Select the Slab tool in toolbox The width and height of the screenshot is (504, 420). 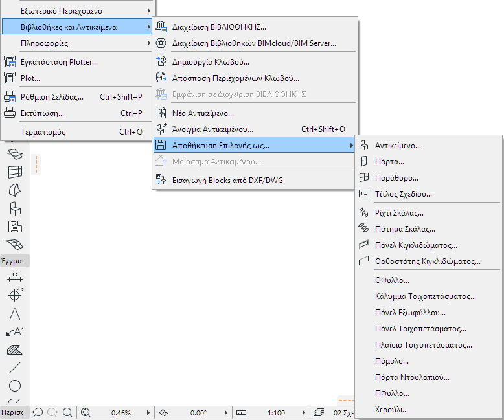pyautogui.click(x=15, y=154)
